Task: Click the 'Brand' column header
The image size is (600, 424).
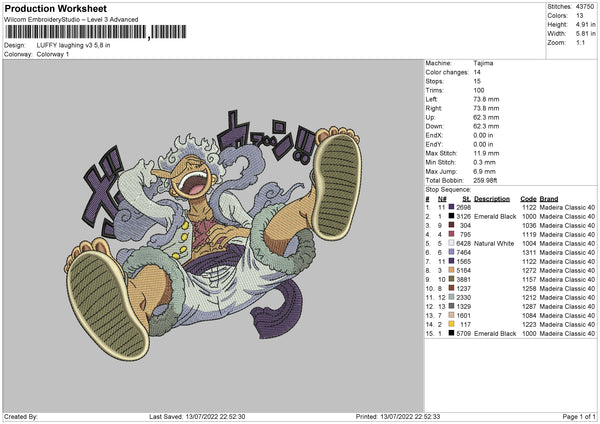Action: tap(549, 199)
